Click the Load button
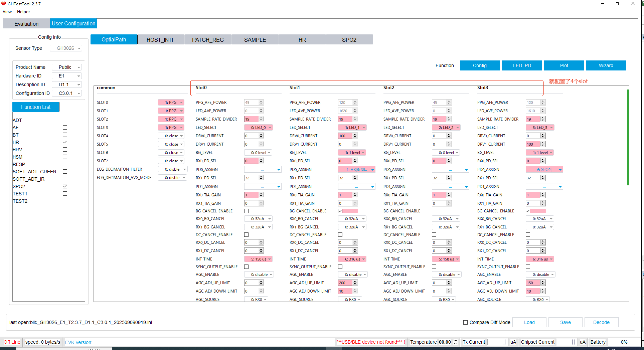 [529, 322]
